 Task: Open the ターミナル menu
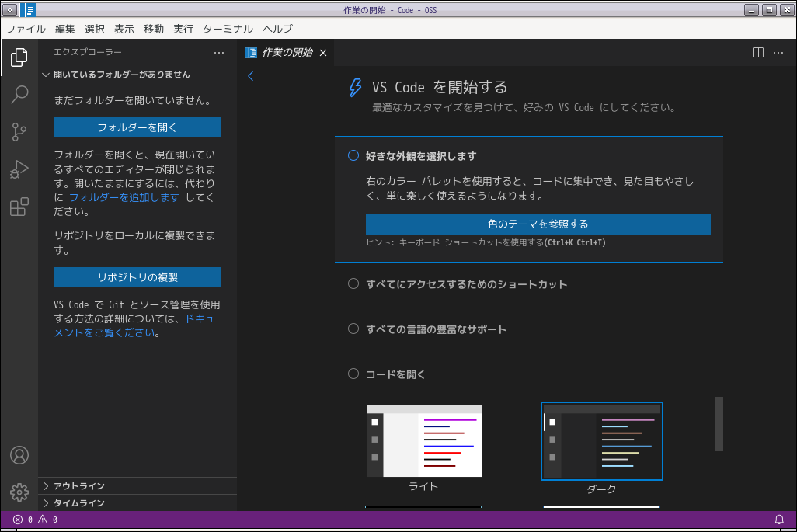(228, 29)
